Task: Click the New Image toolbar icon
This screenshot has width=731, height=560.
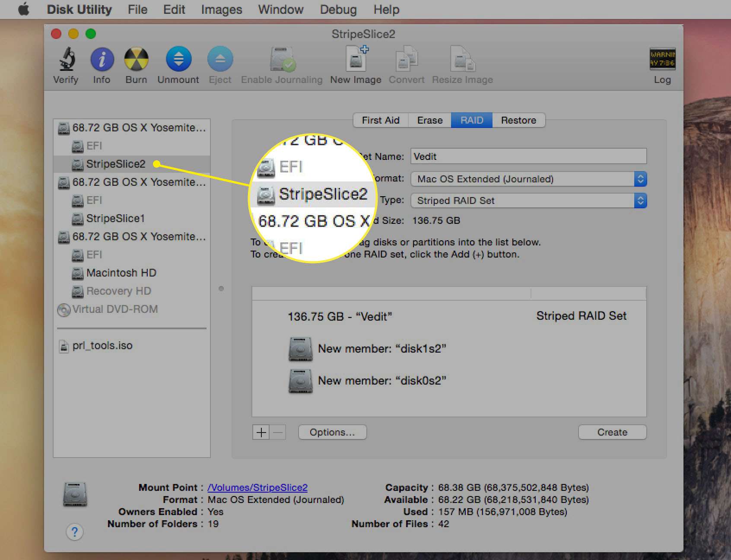Action: (x=356, y=58)
